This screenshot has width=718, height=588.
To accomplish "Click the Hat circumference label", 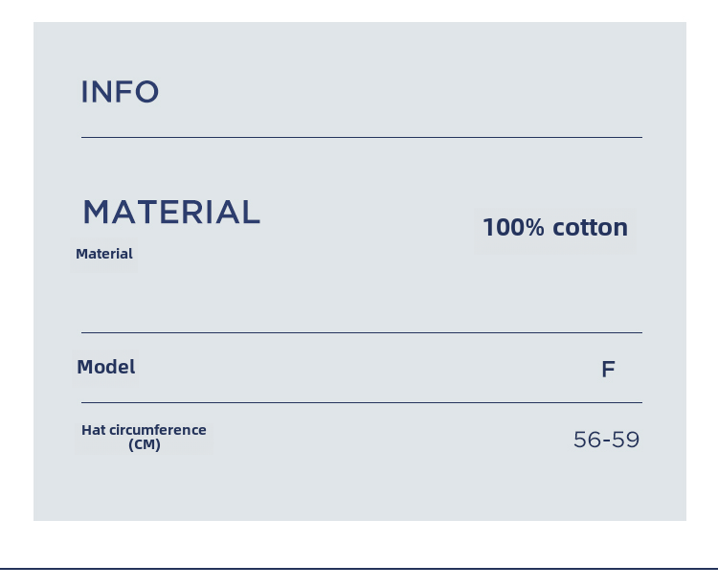I will pos(144,430).
